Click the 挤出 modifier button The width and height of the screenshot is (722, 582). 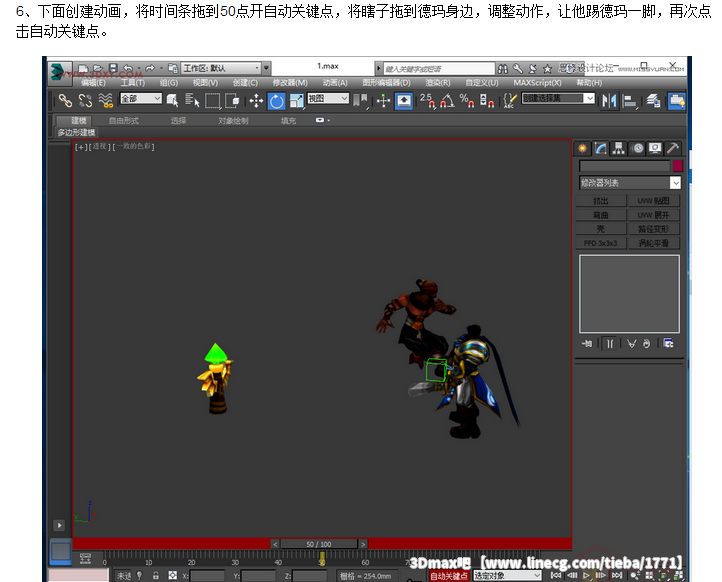point(600,201)
